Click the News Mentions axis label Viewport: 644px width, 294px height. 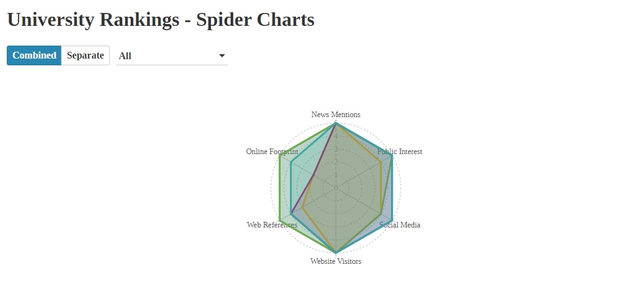click(x=336, y=115)
